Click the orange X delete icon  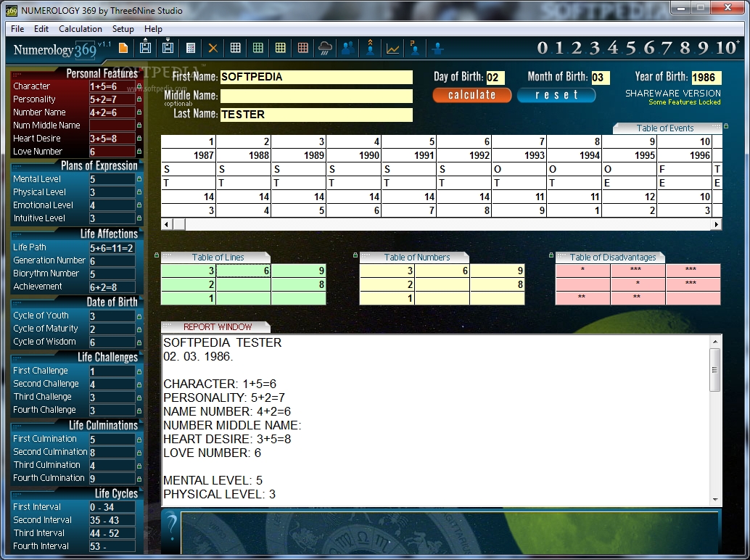click(x=213, y=48)
